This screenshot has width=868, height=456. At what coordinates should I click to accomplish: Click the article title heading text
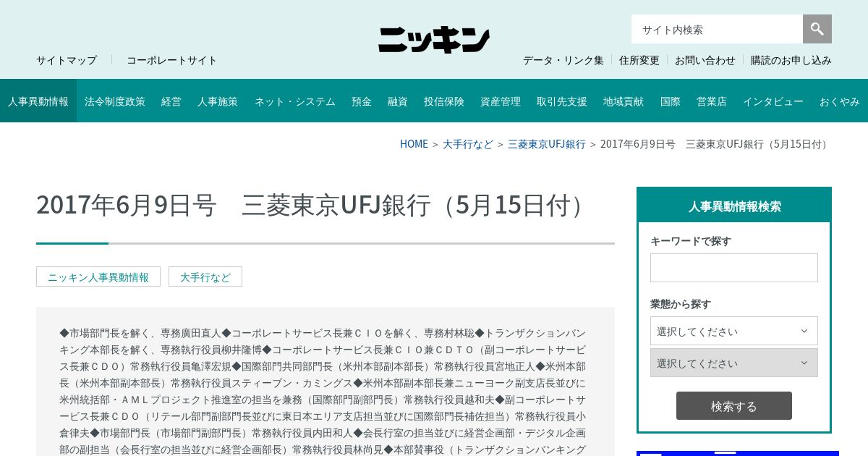click(x=314, y=205)
